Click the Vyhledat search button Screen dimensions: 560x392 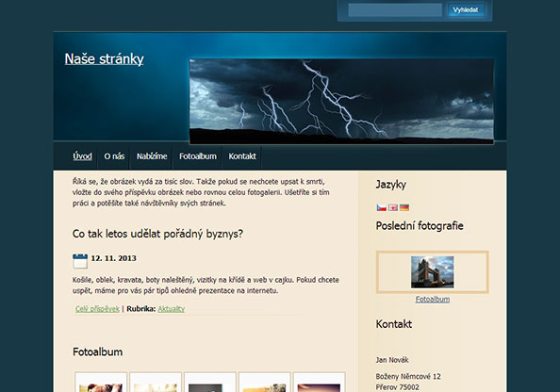click(x=466, y=10)
